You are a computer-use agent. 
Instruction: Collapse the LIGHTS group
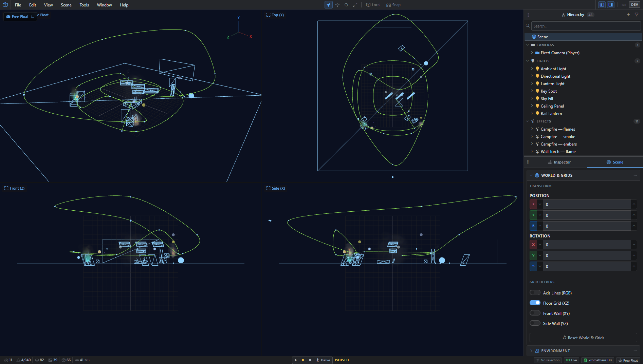click(x=527, y=61)
